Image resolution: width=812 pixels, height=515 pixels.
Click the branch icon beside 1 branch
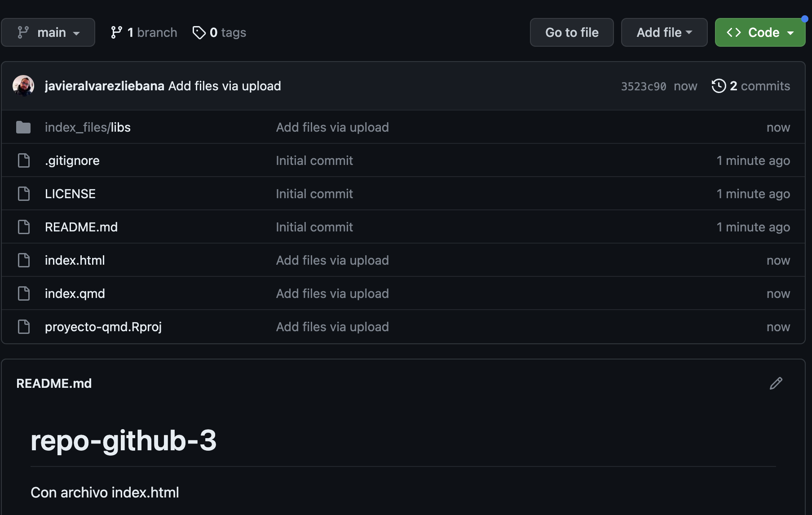(116, 32)
